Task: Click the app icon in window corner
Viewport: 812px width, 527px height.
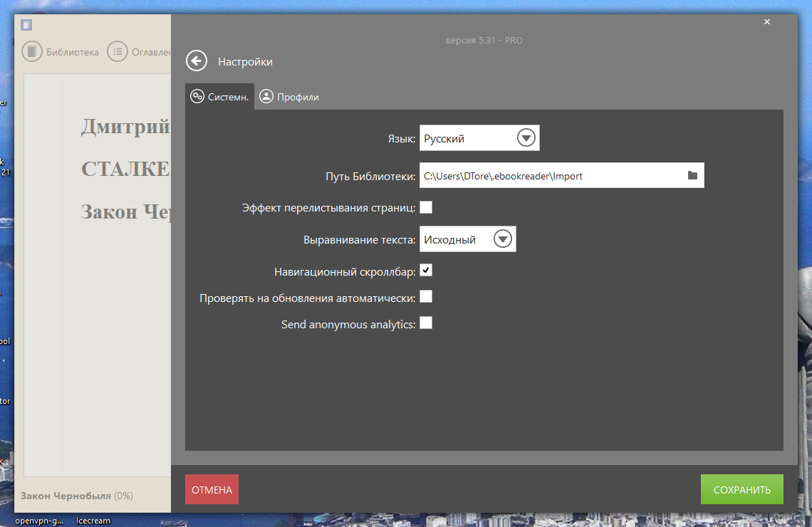Action: pos(26,25)
